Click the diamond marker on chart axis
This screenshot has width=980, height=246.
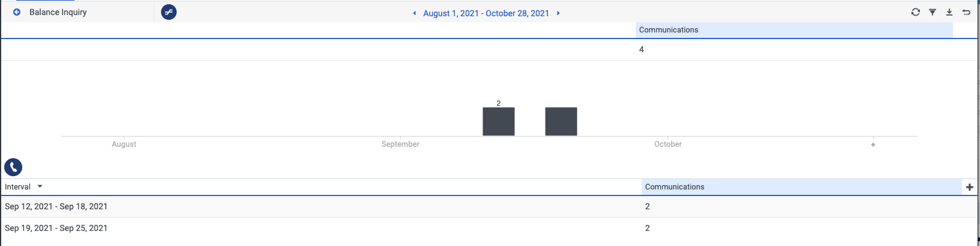(873, 144)
